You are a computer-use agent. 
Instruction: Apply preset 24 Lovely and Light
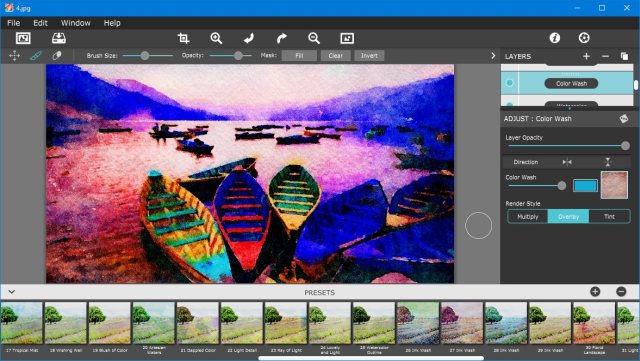pos(330,323)
